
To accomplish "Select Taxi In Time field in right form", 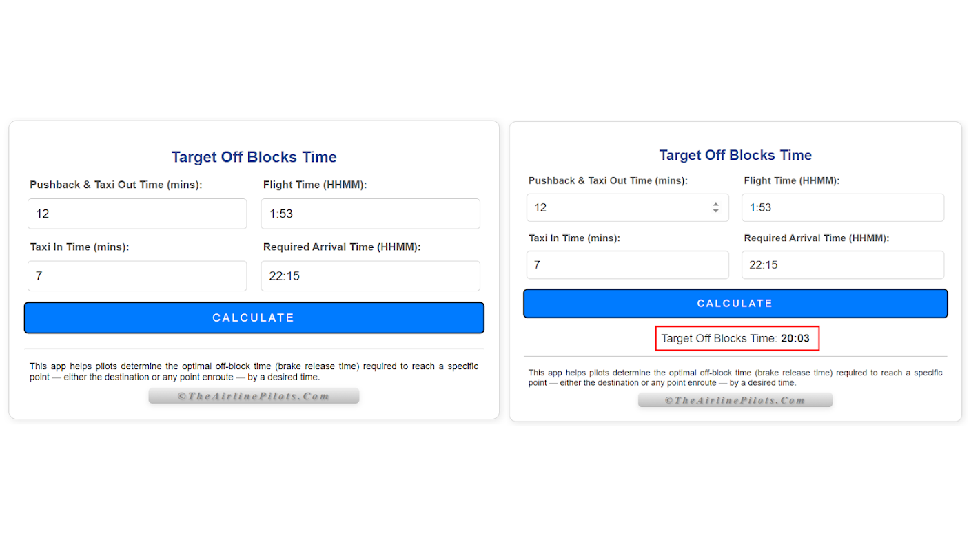I will point(627,264).
